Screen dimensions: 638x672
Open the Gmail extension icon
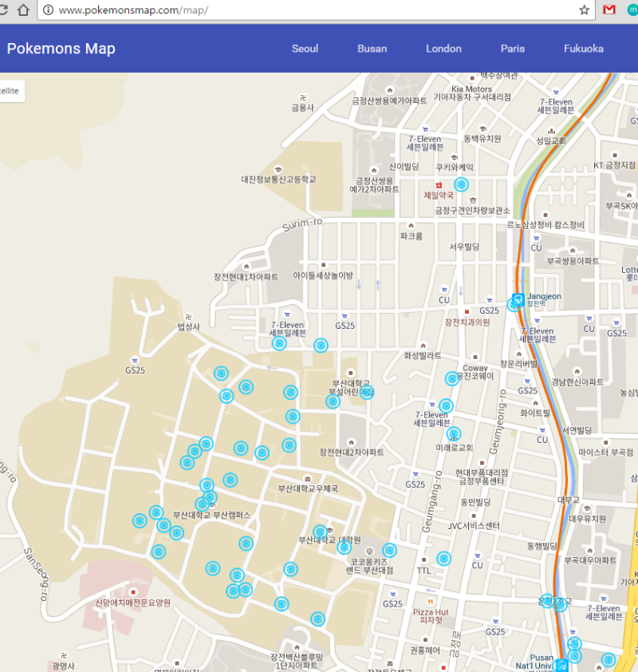click(x=608, y=10)
